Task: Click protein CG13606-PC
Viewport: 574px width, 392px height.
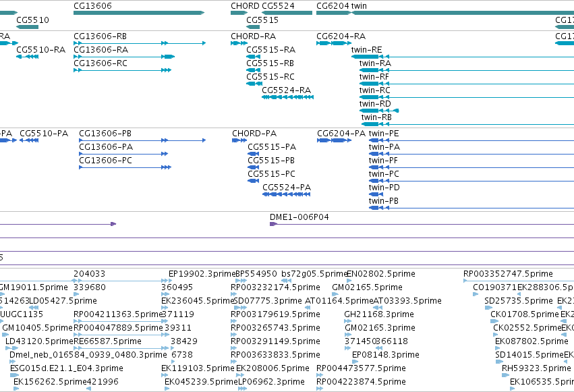Action: 106,161
